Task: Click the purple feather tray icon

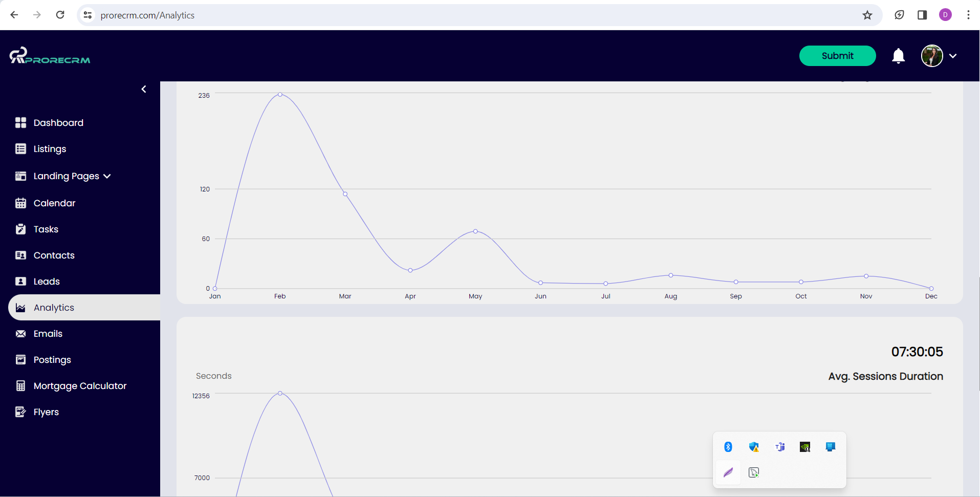Action: pyautogui.click(x=728, y=472)
